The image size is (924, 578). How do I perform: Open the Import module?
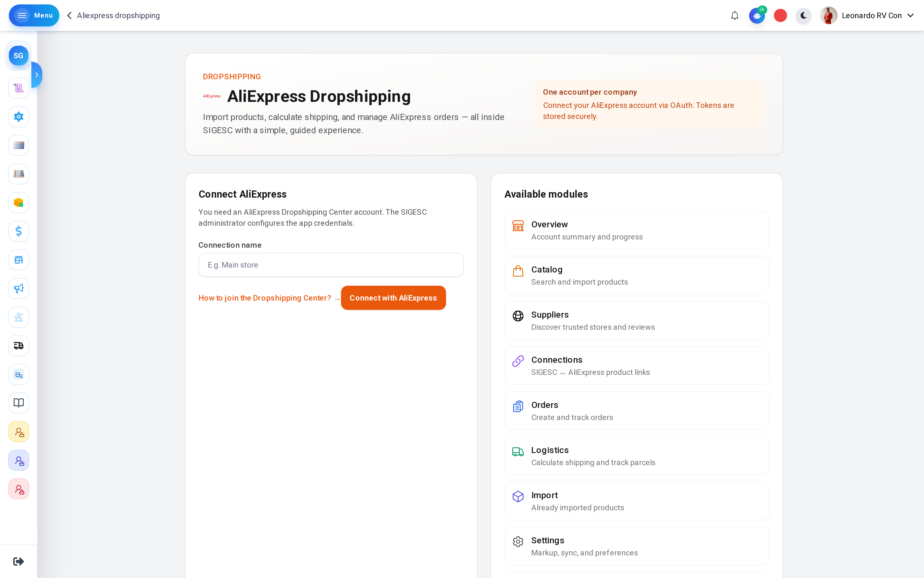pyautogui.click(x=637, y=501)
